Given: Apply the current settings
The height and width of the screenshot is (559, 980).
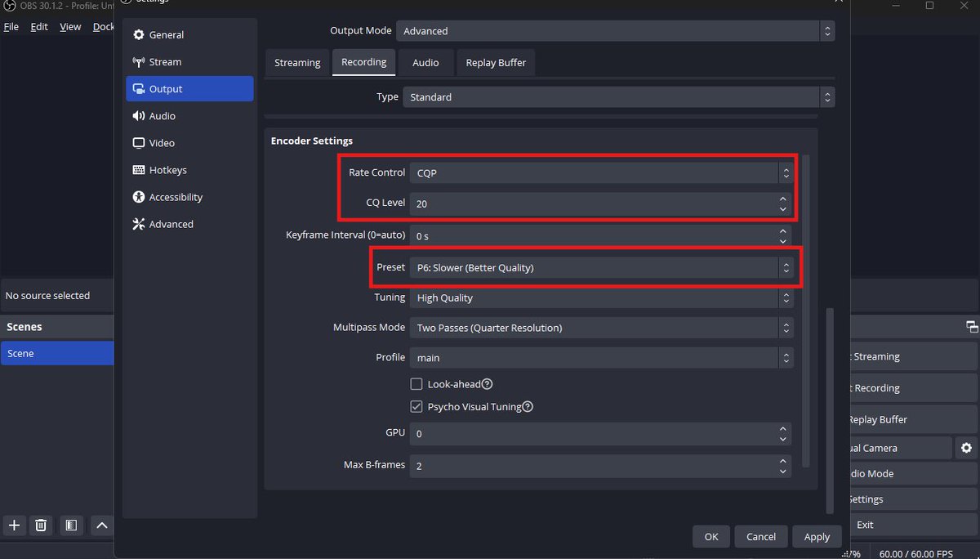Looking at the screenshot, I should point(817,536).
